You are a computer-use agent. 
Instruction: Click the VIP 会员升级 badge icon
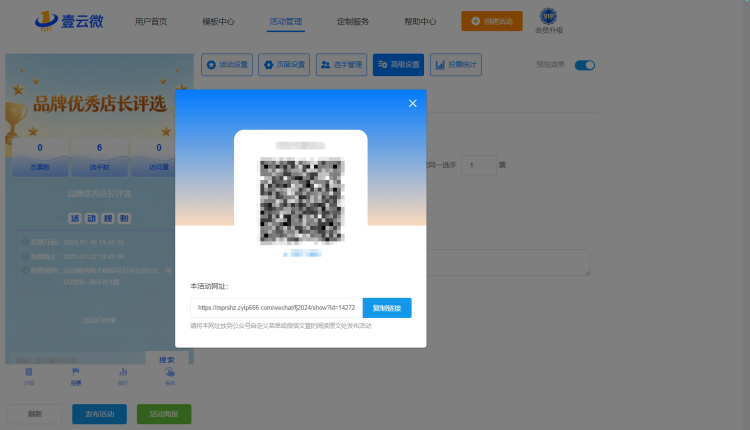point(548,16)
